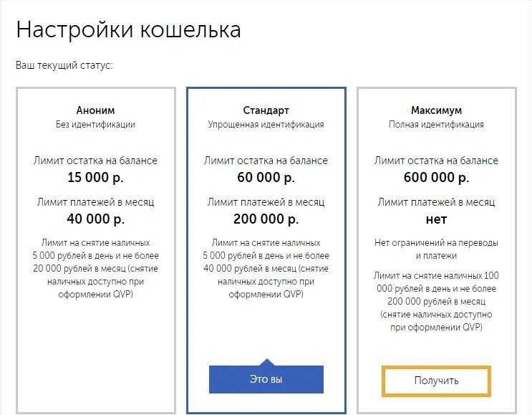Click the Ваш текущий статус label
Screen dimensions: 532x415
point(64,65)
